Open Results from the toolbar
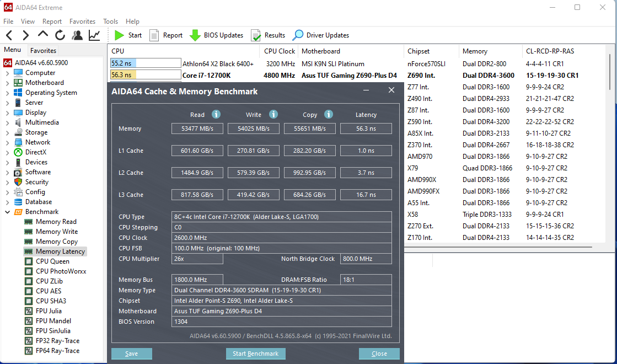The image size is (617, 364). point(268,35)
